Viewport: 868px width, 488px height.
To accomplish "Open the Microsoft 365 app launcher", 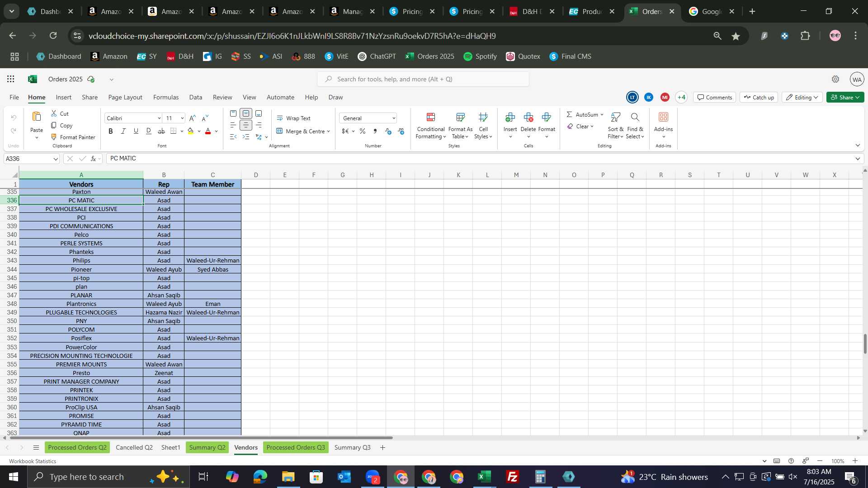I will pyautogui.click(x=11, y=79).
